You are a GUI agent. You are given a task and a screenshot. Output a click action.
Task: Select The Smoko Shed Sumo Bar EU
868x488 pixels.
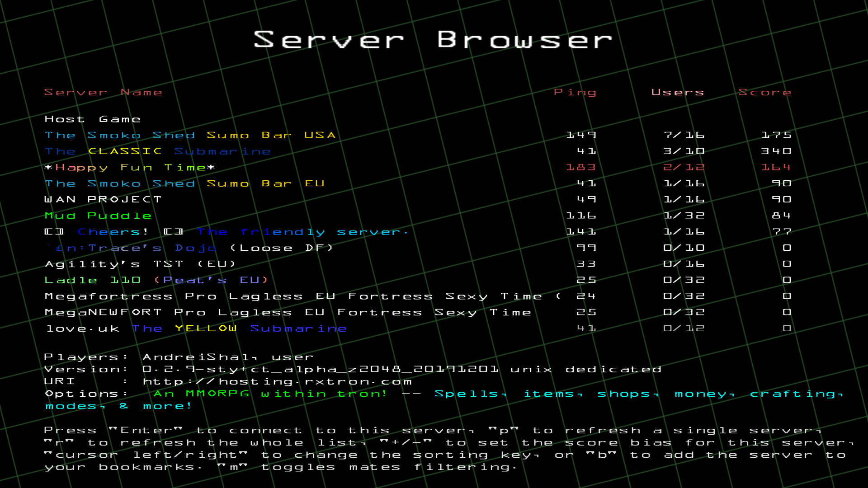[185, 183]
